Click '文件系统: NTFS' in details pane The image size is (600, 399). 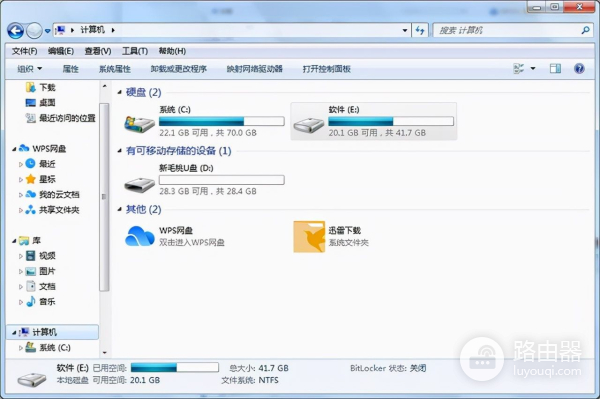pos(250,380)
